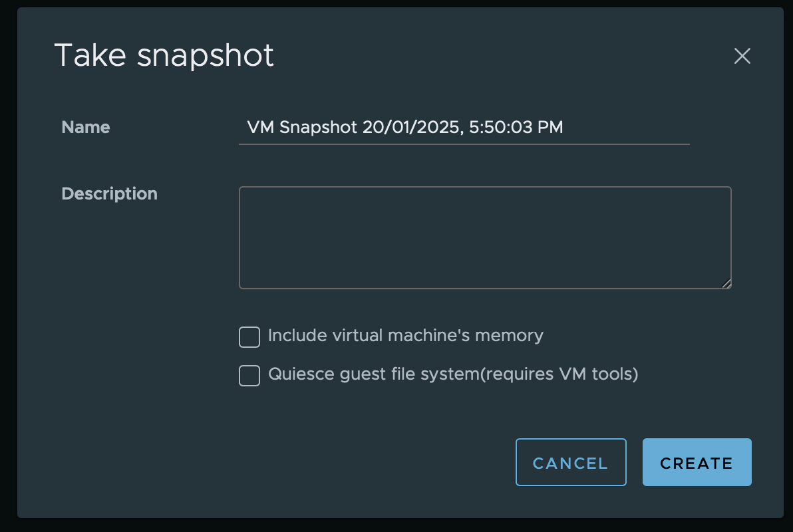793x532 pixels.
Task: Dismiss the dialog using the X icon
Action: (742, 56)
